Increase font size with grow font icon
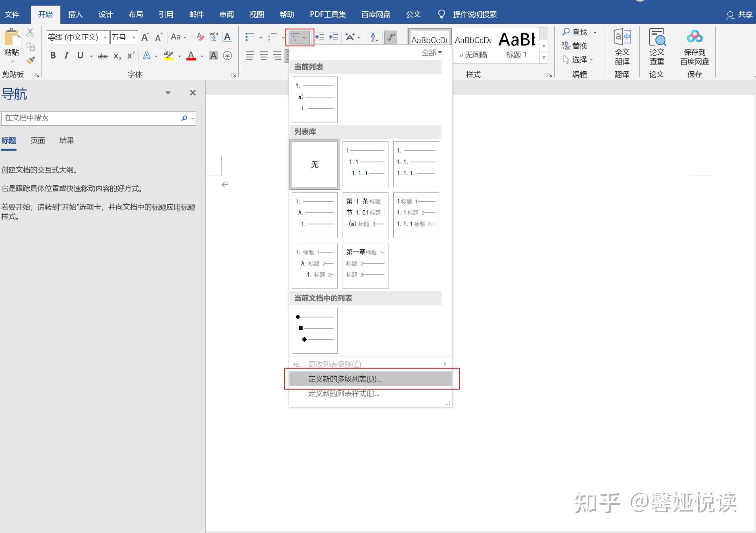Screen dimensions: 756x533 coord(145,37)
